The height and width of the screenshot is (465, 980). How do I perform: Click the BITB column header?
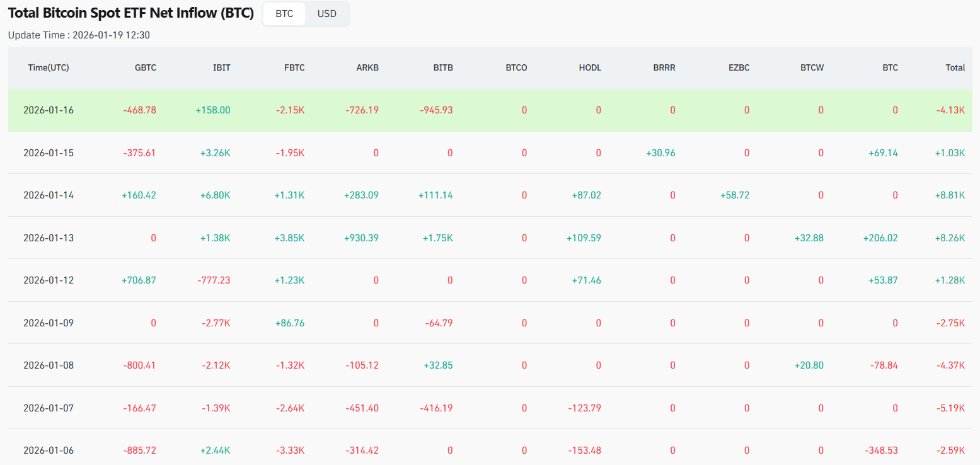pyautogui.click(x=443, y=67)
